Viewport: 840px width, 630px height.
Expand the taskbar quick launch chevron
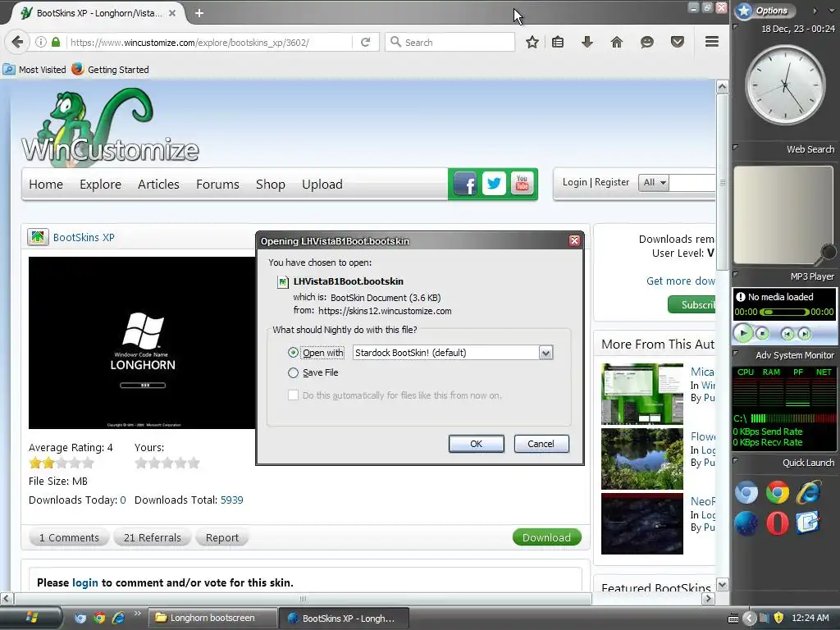tap(138, 614)
